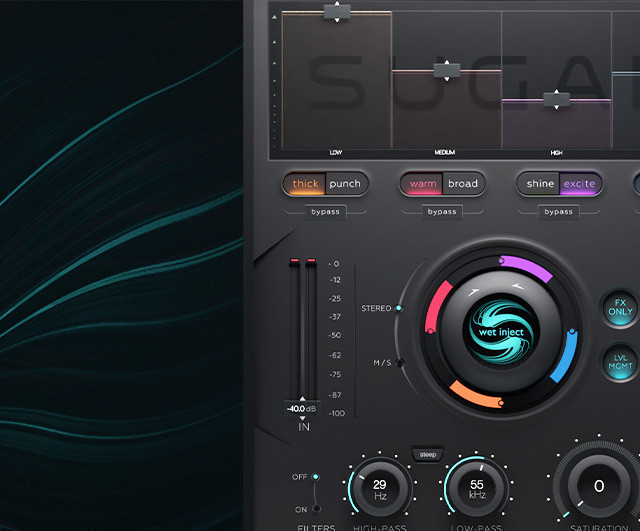Click the Saturation knob showing 0
640x531 pixels.
pos(599,487)
